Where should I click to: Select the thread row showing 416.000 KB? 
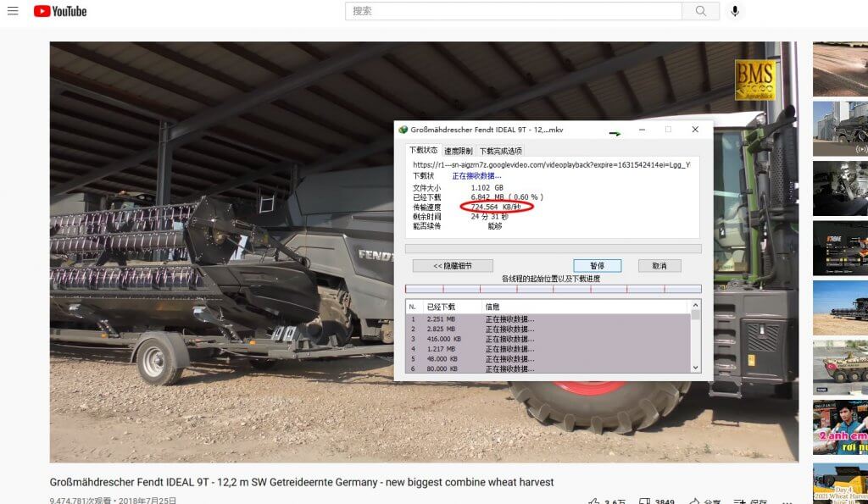pyautogui.click(x=548, y=339)
